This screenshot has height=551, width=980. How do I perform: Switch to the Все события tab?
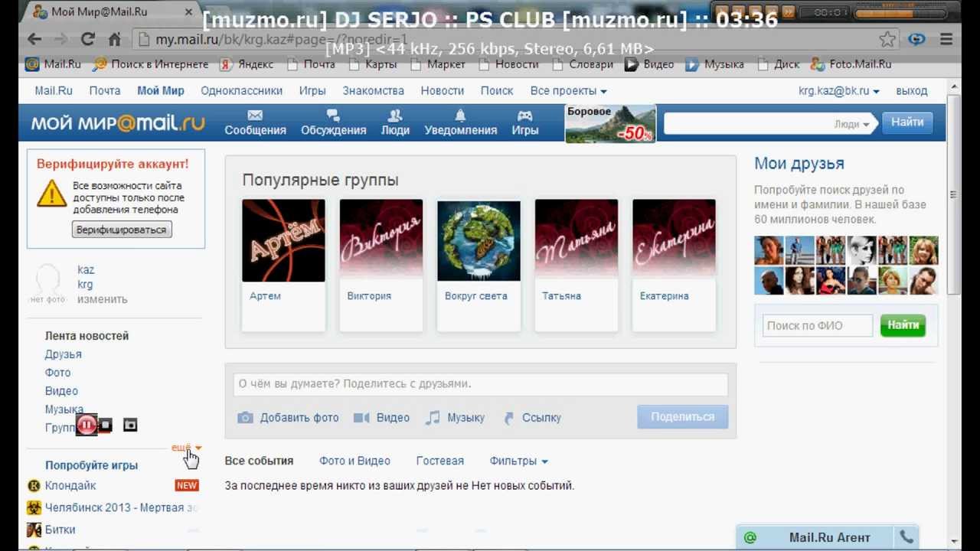(x=259, y=461)
